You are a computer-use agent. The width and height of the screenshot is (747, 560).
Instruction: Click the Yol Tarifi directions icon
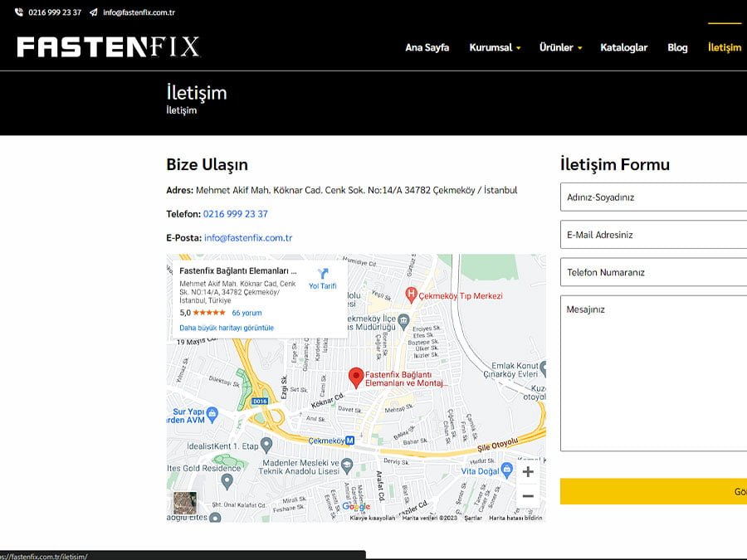322,274
